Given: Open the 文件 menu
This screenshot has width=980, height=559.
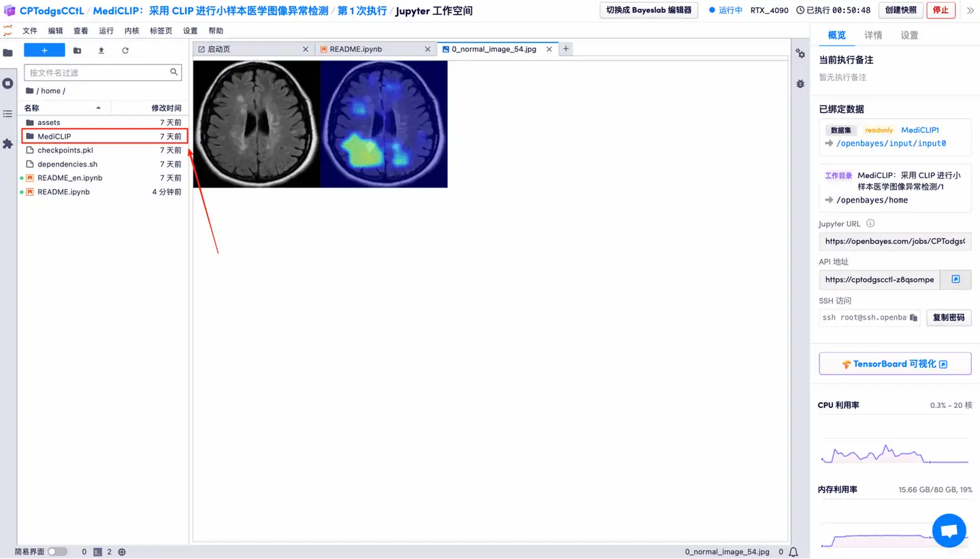Looking at the screenshot, I should [x=30, y=31].
